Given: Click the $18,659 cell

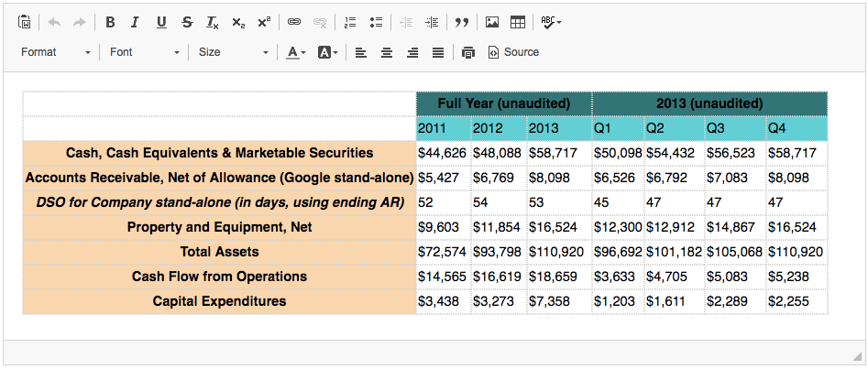Looking at the screenshot, I should pos(559,276).
